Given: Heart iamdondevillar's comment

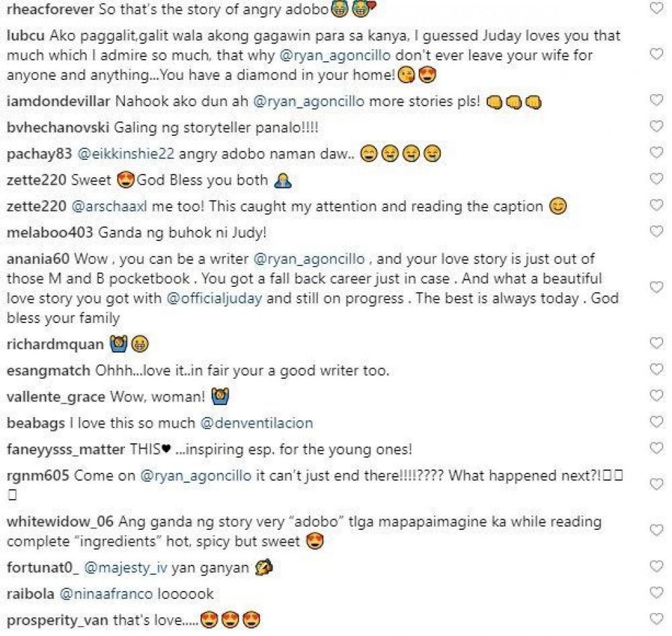Looking at the screenshot, I should tap(657, 101).
